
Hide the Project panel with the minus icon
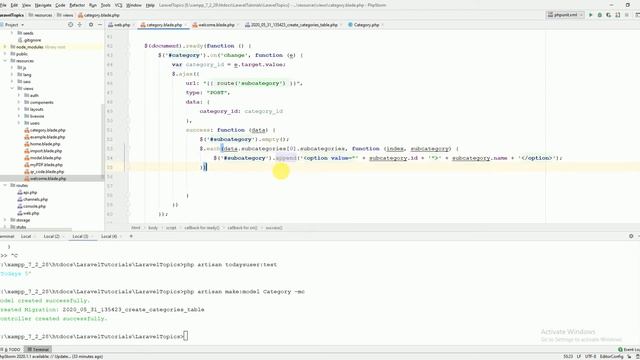[100, 25]
